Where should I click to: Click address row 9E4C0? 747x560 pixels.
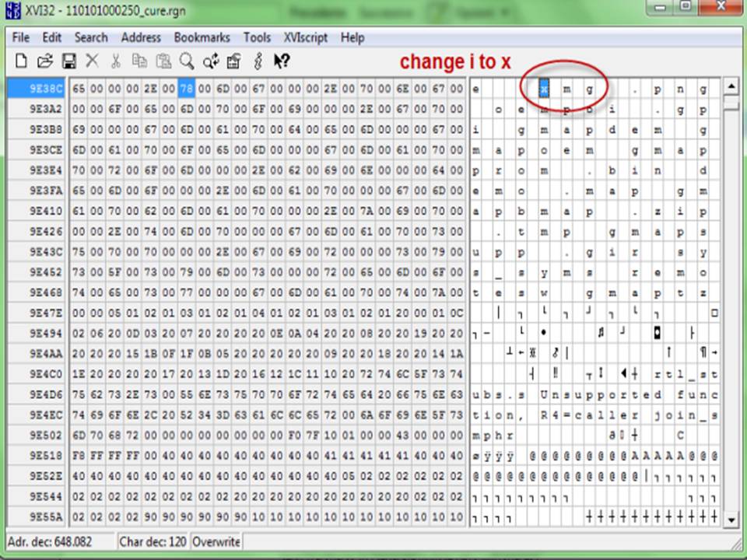pos(37,374)
